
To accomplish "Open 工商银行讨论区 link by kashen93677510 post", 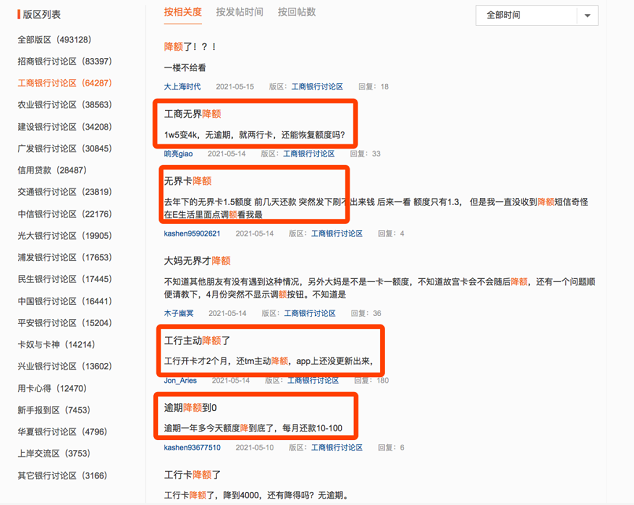I will (x=337, y=448).
